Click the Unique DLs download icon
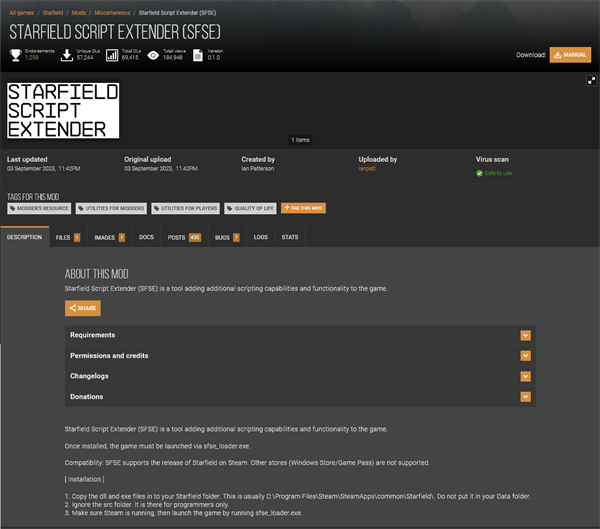The height and width of the screenshot is (529, 600). (x=67, y=55)
